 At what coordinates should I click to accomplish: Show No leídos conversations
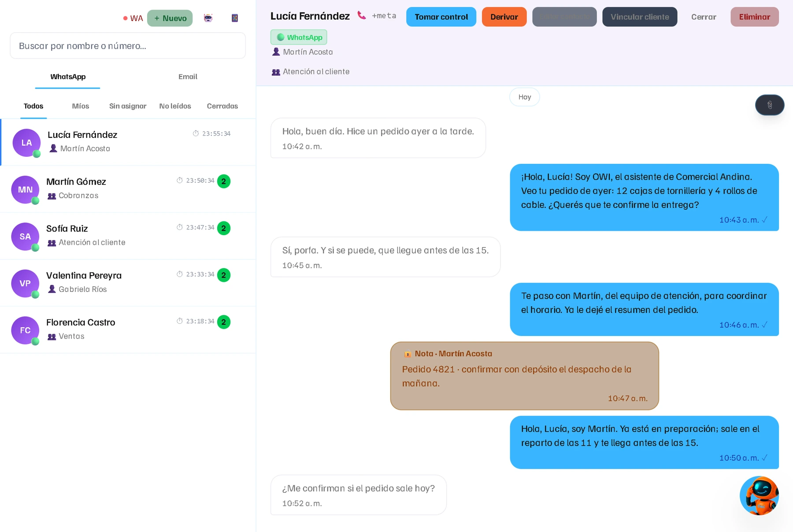click(175, 106)
